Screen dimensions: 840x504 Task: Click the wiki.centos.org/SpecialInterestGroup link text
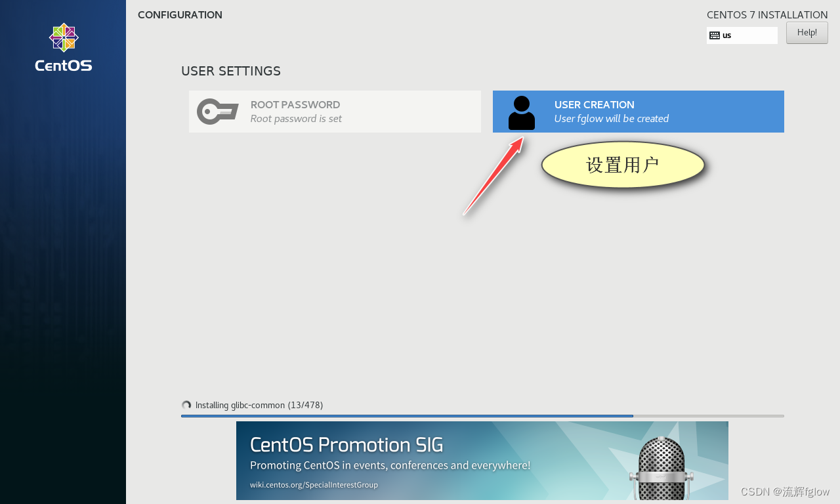click(x=314, y=485)
